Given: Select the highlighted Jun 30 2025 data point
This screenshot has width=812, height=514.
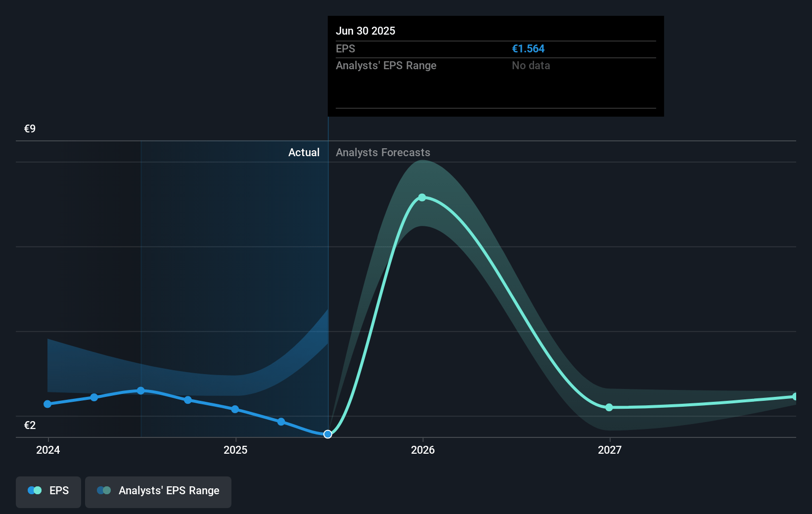Looking at the screenshot, I should [x=328, y=434].
